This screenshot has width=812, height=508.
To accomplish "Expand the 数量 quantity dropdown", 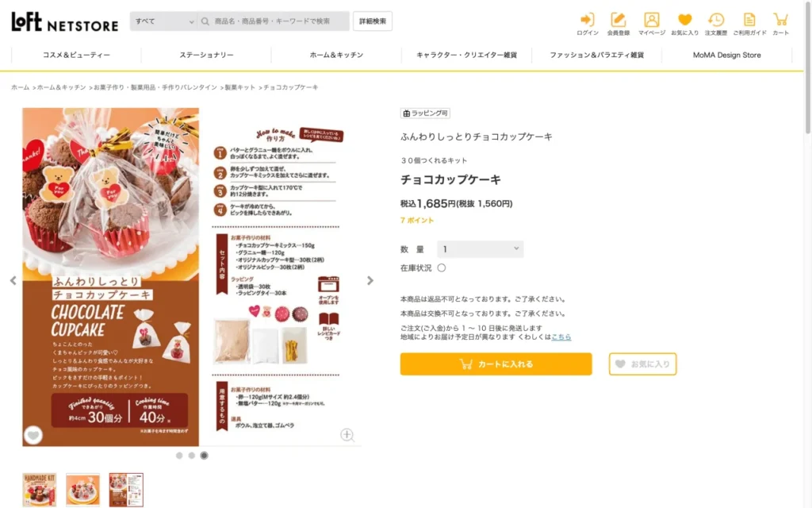I will pos(480,249).
